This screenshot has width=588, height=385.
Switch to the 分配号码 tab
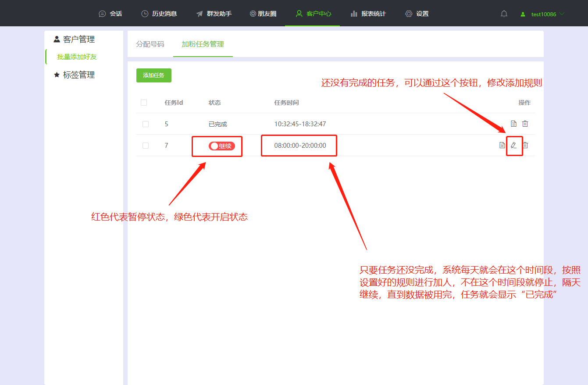tap(150, 44)
